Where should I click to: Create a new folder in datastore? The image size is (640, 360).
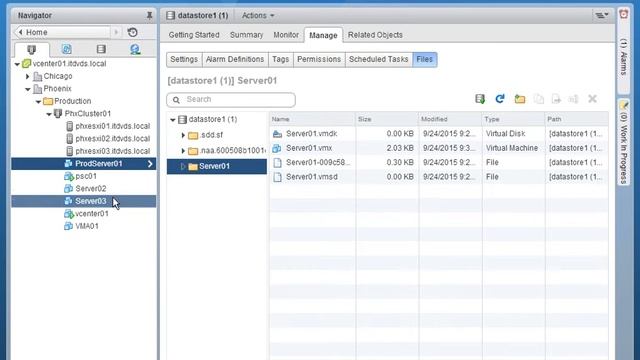(x=520, y=99)
